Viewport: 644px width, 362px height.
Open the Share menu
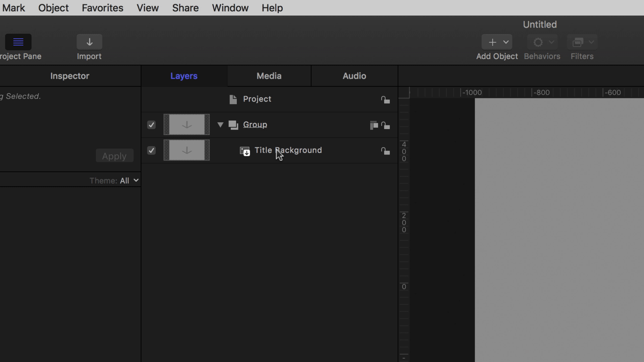[x=185, y=8]
